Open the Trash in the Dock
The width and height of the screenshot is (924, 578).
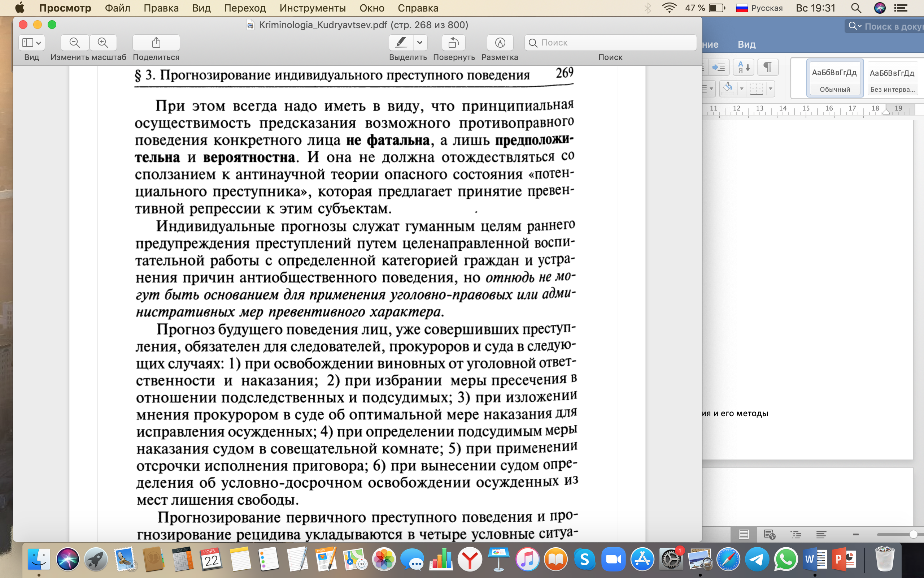click(x=884, y=559)
